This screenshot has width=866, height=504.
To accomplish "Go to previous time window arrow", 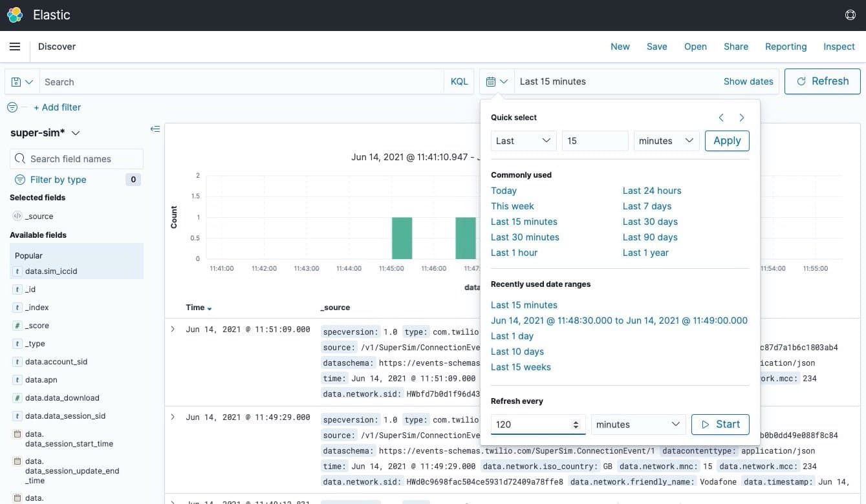I will tap(722, 118).
